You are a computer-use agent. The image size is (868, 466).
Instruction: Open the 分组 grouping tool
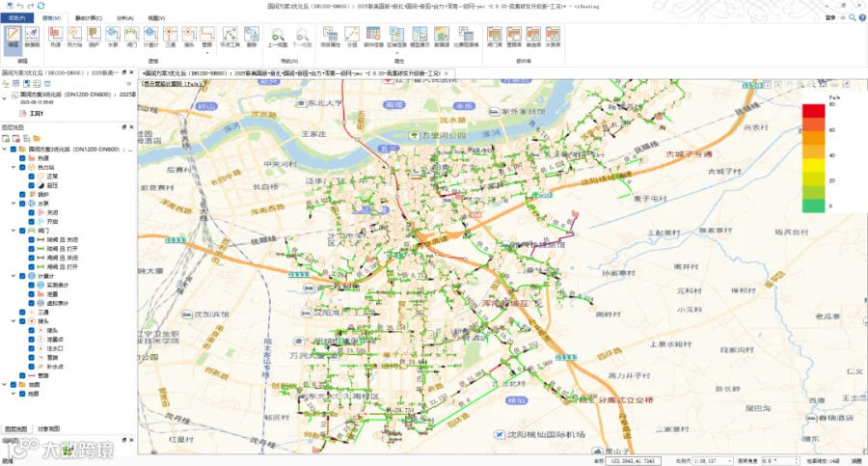coord(351,37)
